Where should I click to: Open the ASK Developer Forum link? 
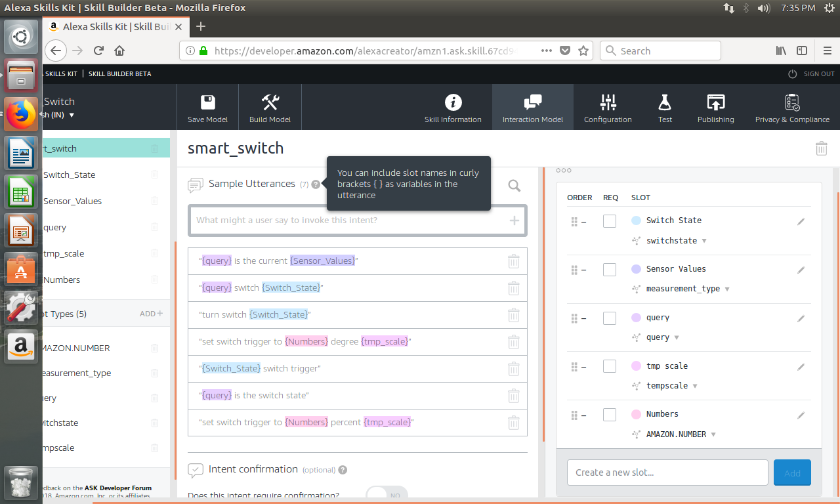(118, 488)
